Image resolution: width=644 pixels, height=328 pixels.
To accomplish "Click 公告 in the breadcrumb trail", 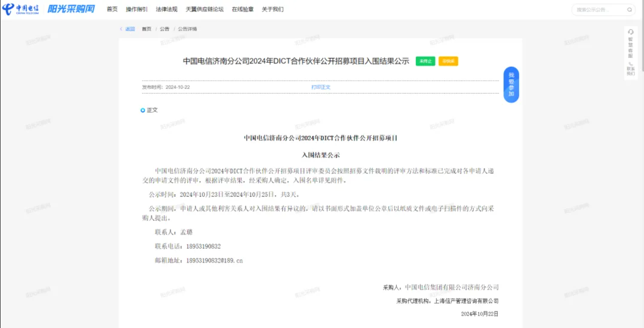I will coord(165,29).
